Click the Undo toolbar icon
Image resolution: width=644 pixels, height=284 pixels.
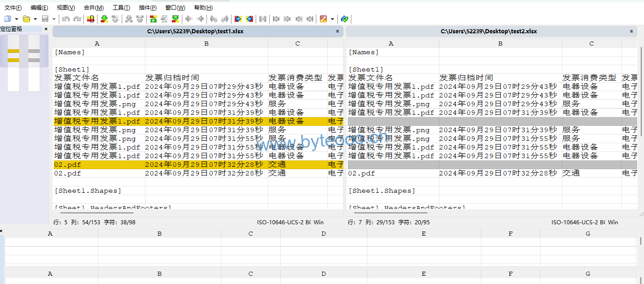66,19
